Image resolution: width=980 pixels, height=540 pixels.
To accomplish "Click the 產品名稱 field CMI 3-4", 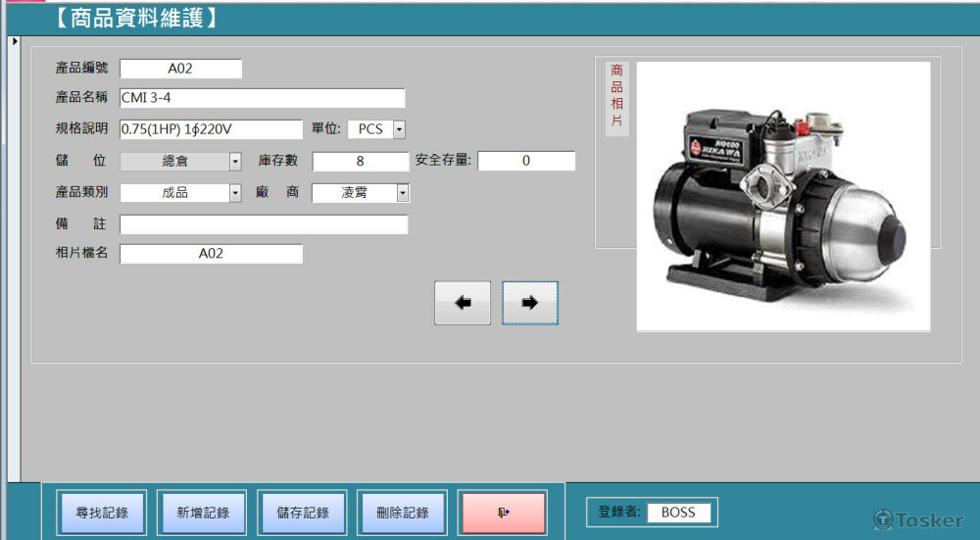I will pos(263,98).
